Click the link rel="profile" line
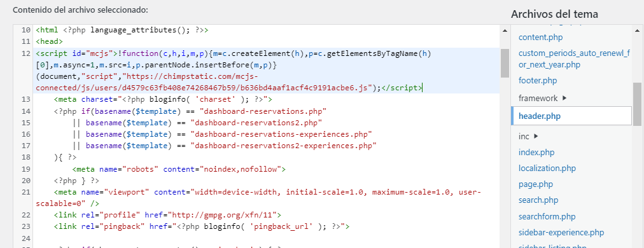 [x=167, y=215]
